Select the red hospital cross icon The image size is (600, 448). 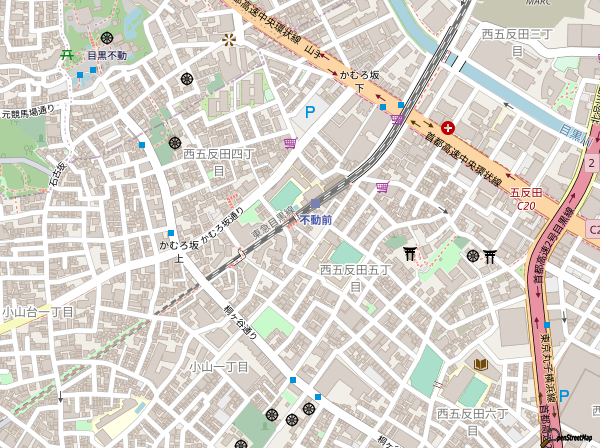click(x=448, y=128)
